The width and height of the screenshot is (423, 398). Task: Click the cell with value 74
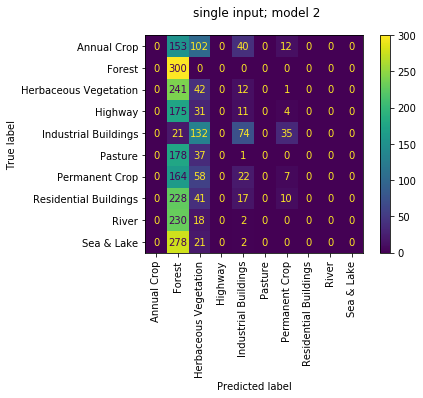[x=243, y=133]
